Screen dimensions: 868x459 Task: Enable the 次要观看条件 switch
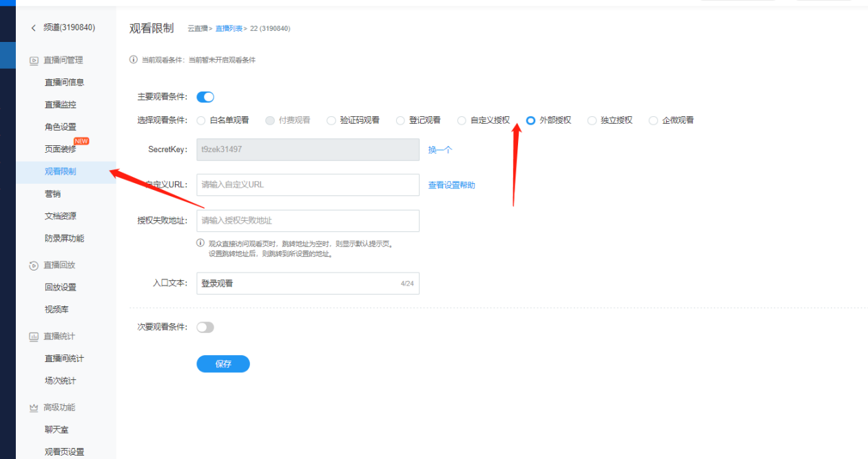205,328
